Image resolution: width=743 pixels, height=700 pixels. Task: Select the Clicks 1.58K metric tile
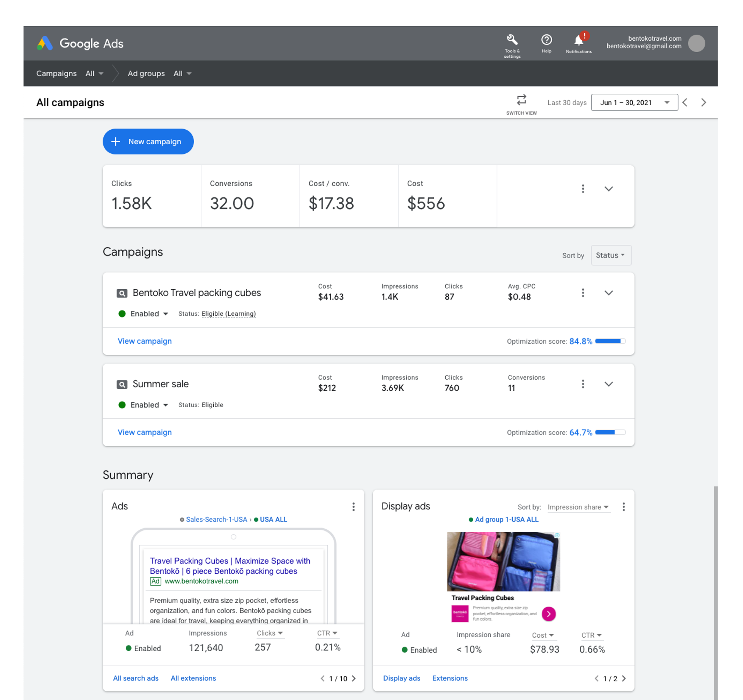(152, 196)
